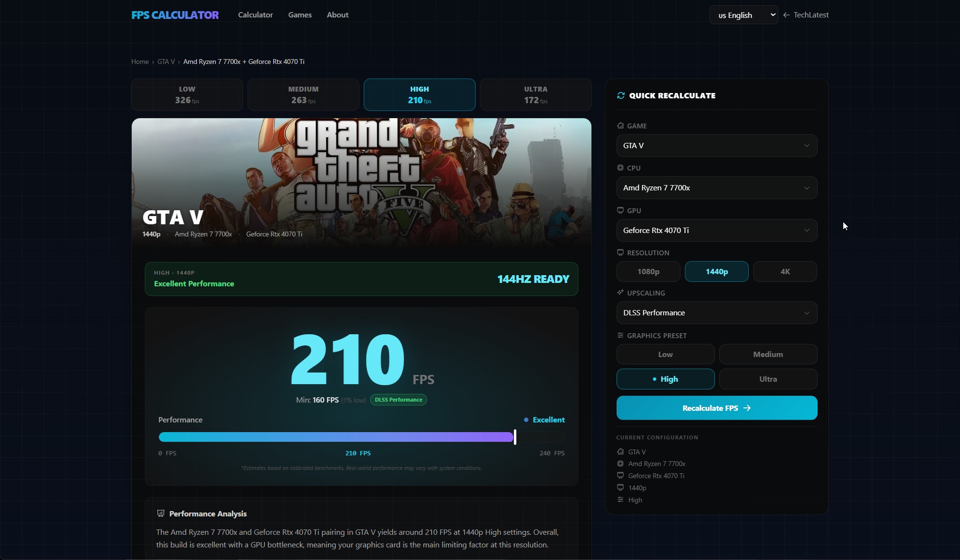This screenshot has width=960, height=560.
Task: Go to the GTA V breadcrumb
Action: [x=166, y=62]
